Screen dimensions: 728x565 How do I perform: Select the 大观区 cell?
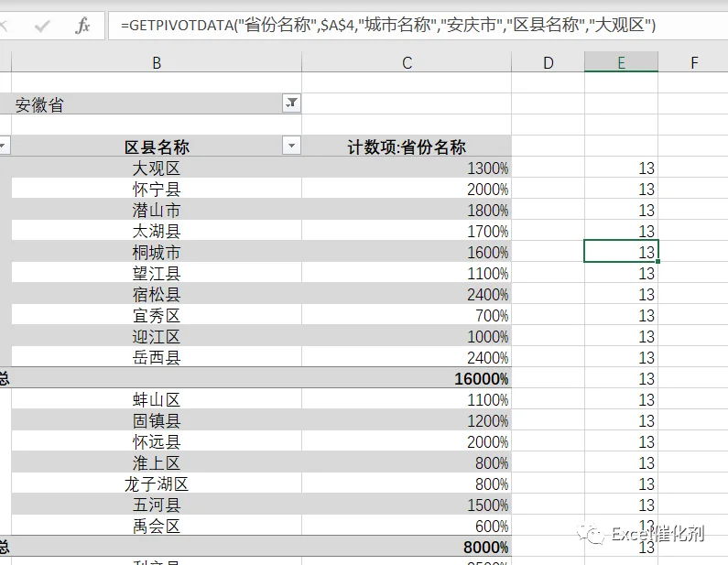pos(157,168)
